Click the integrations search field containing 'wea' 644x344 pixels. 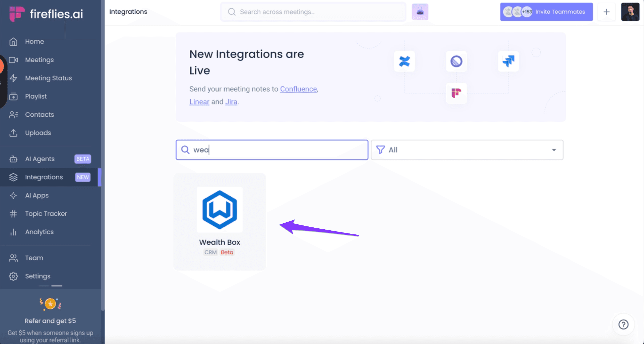pyautogui.click(x=272, y=150)
